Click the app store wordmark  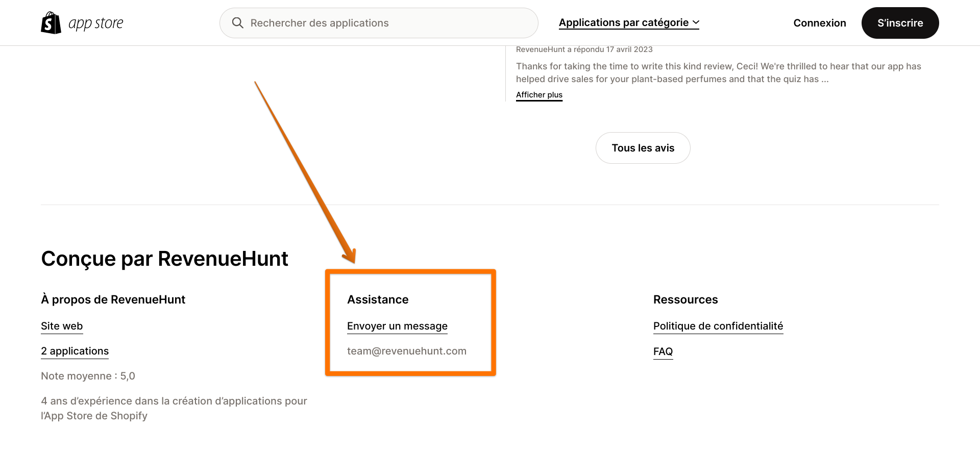click(x=96, y=23)
